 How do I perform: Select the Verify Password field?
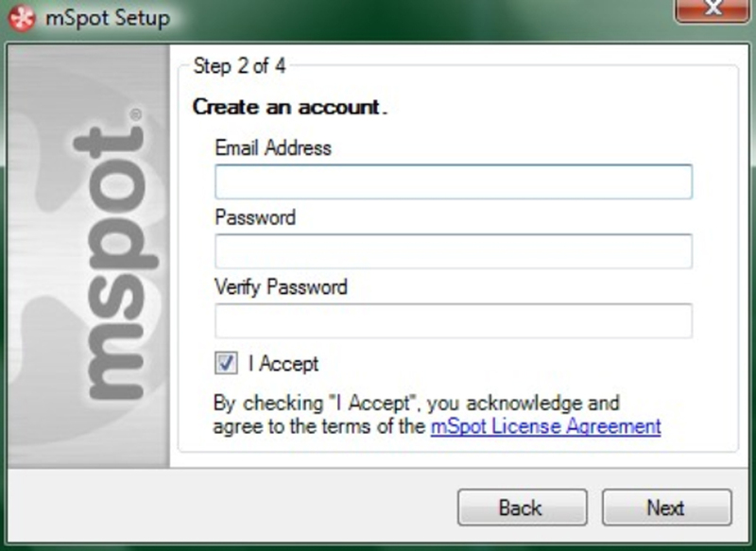[x=454, y=320]
